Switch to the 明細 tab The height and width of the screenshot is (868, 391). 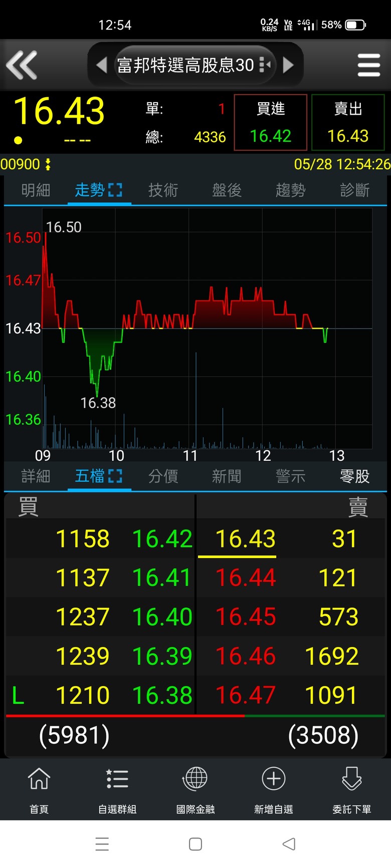point(36,190)
